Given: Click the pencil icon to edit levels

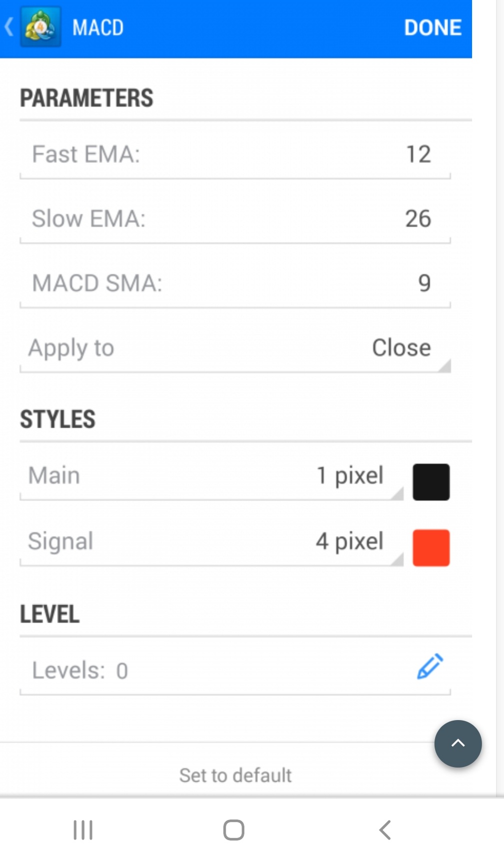Looking at the screenshot, I should coord(430,667).
